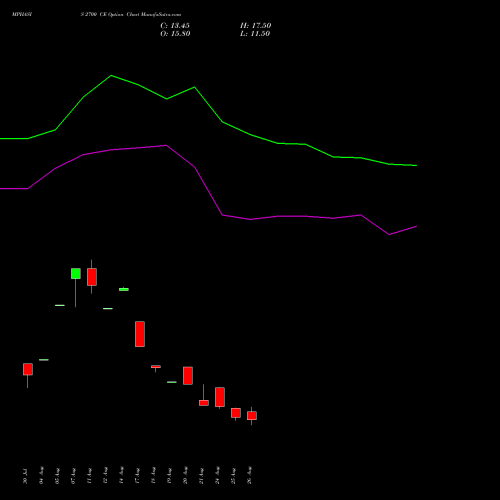Click the close value 'C: 13.45'
500x500 pixels.
[x=175, y=26]
